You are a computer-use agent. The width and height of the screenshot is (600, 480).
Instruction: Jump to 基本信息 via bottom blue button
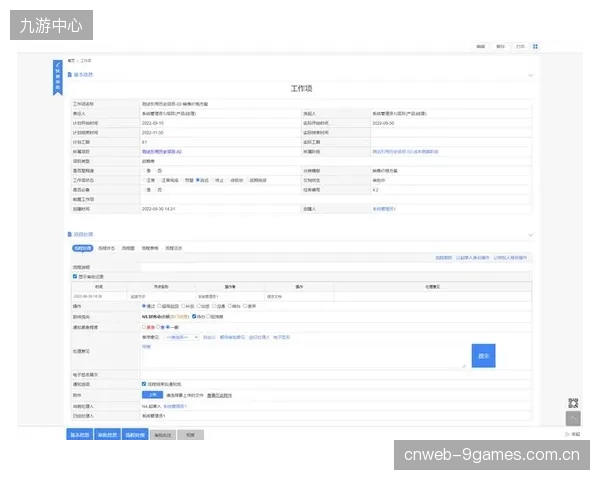80,434
